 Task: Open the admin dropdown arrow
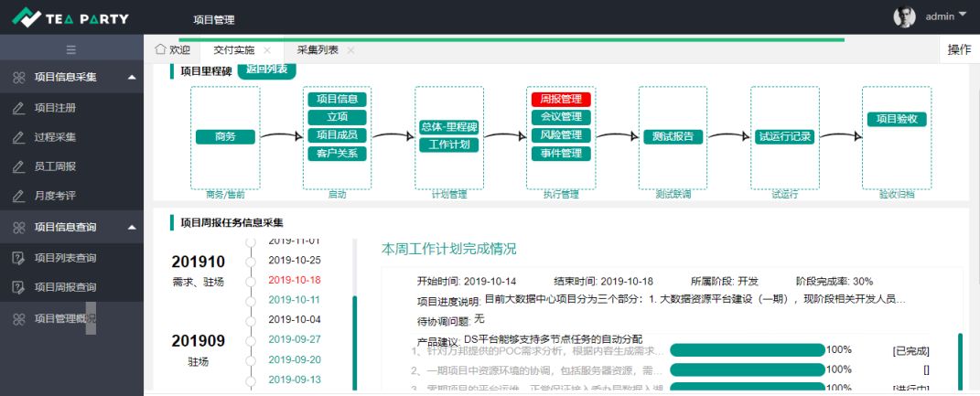(x=962, y=16)
